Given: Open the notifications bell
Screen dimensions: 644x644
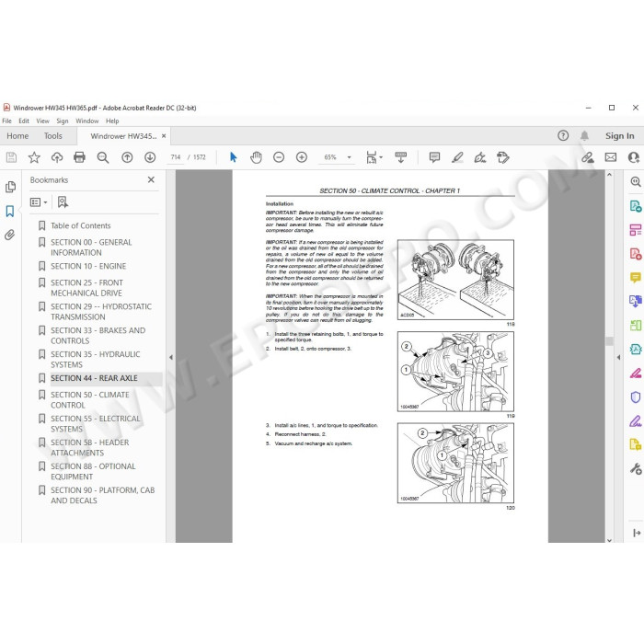Looking at the screenshot, I should 584,135.
